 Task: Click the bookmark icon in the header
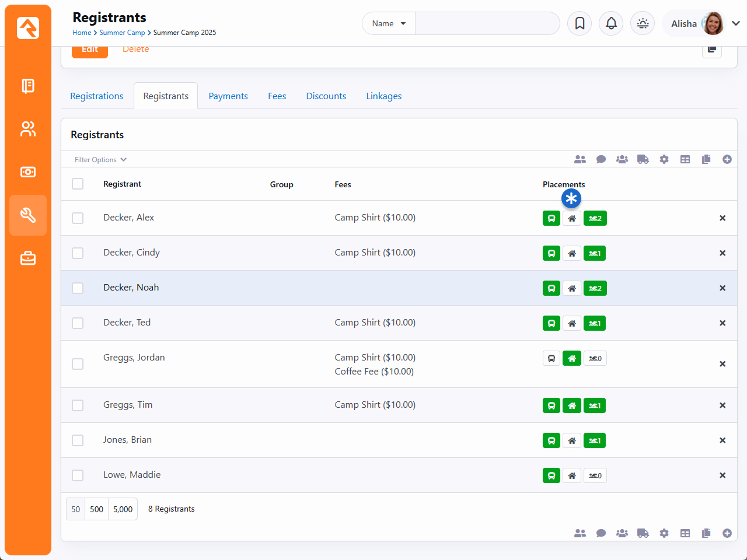pyautogui.click(x=580, y=23)
